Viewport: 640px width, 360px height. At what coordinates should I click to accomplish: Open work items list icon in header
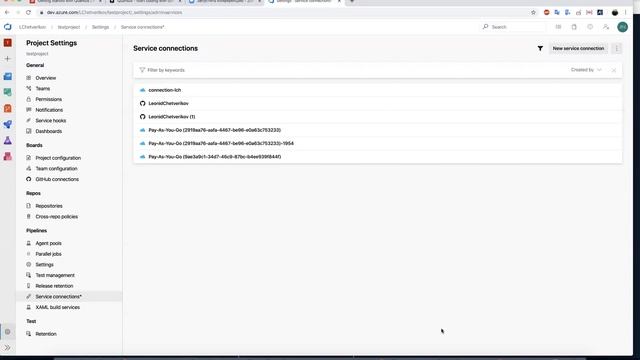coord(558,27)
